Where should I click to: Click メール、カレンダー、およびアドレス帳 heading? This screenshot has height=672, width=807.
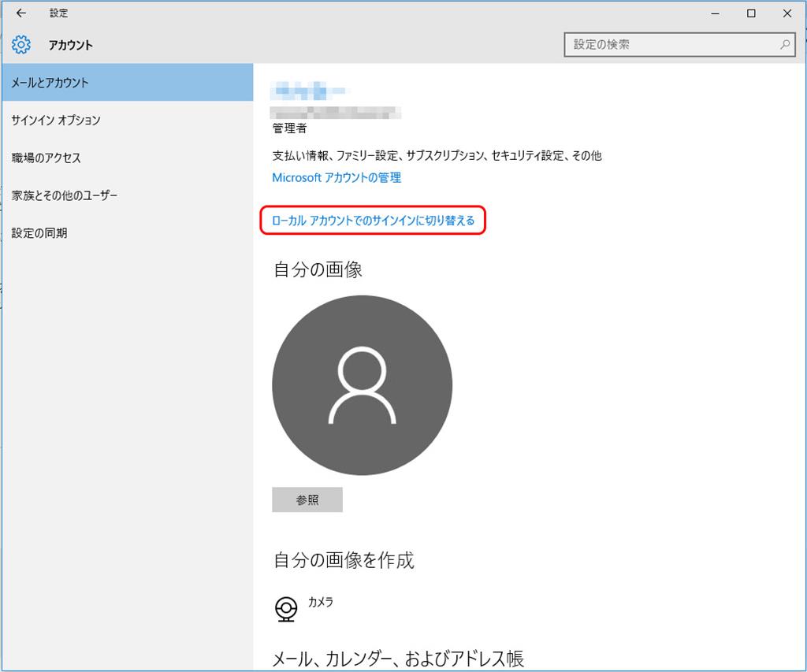pos(398,658)
